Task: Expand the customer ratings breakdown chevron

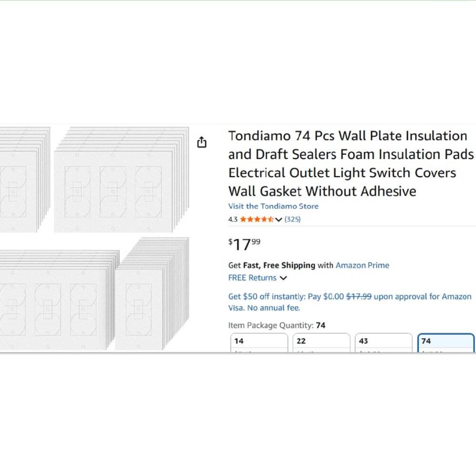Action: coord(278,219)
